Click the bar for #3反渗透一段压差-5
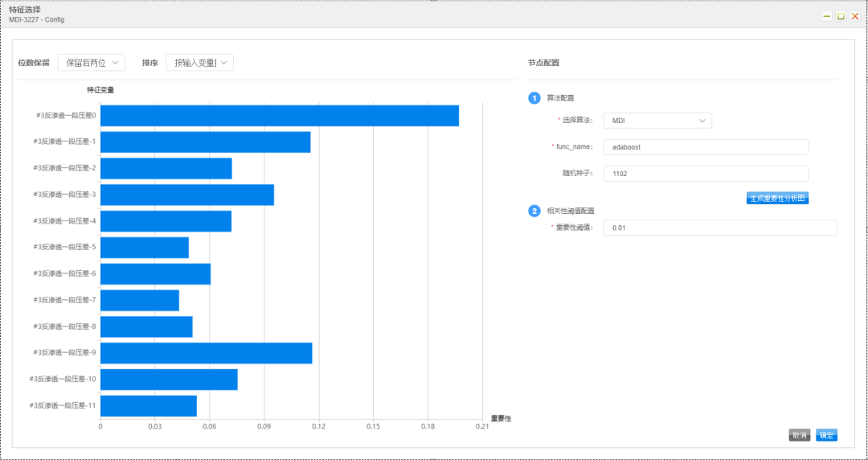Screen dimensions: 868x460 pyautogui.click(x=145, y=248)
